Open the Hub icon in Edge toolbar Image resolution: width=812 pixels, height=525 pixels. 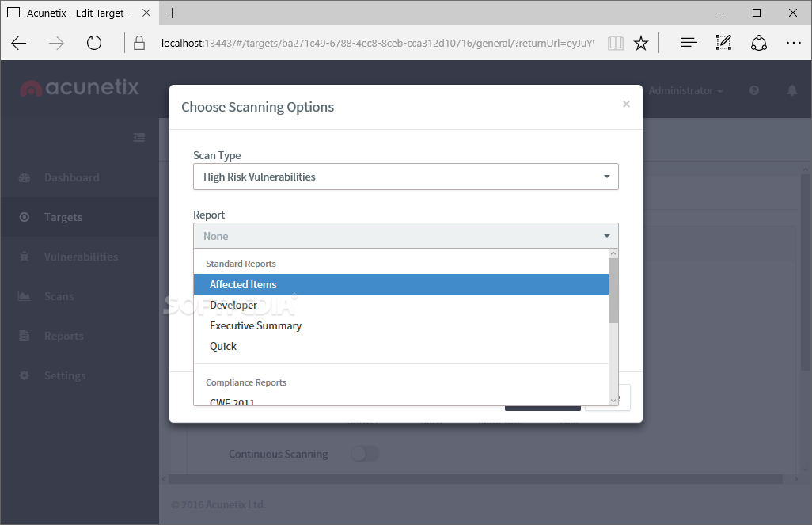[689, 43]
